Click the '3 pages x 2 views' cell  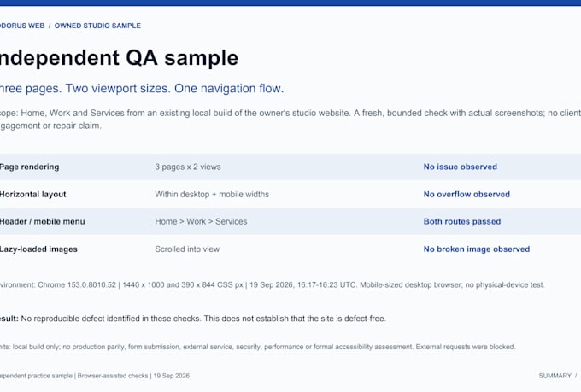(188, 167)
